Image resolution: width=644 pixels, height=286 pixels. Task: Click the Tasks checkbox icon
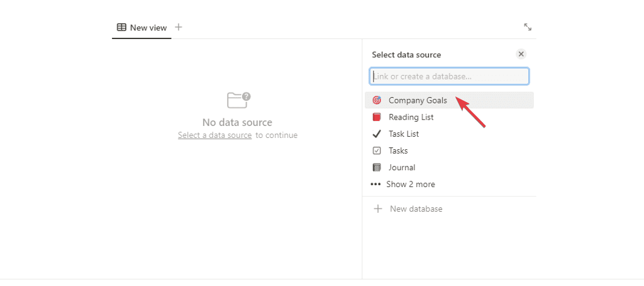coord(377,151)
